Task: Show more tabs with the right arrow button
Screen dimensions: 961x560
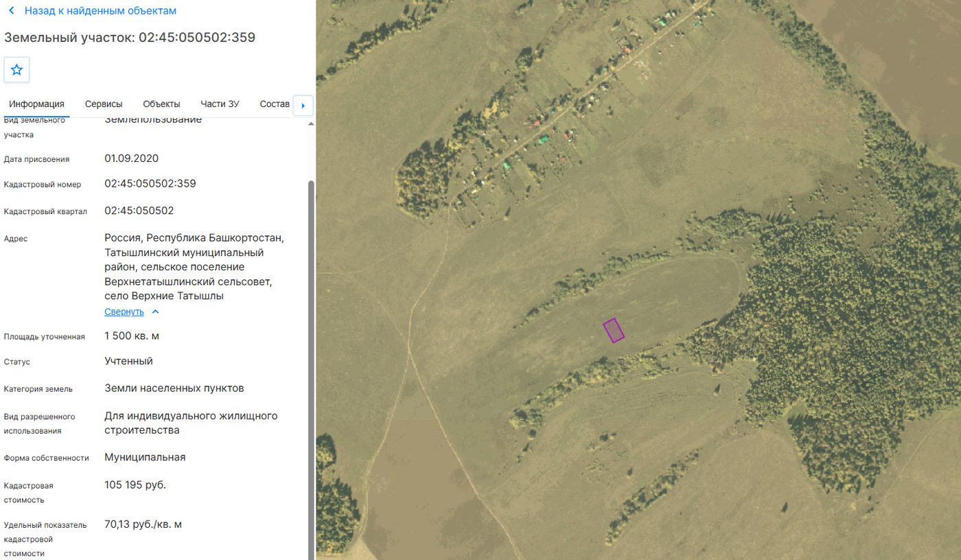Action: point(303,106)
